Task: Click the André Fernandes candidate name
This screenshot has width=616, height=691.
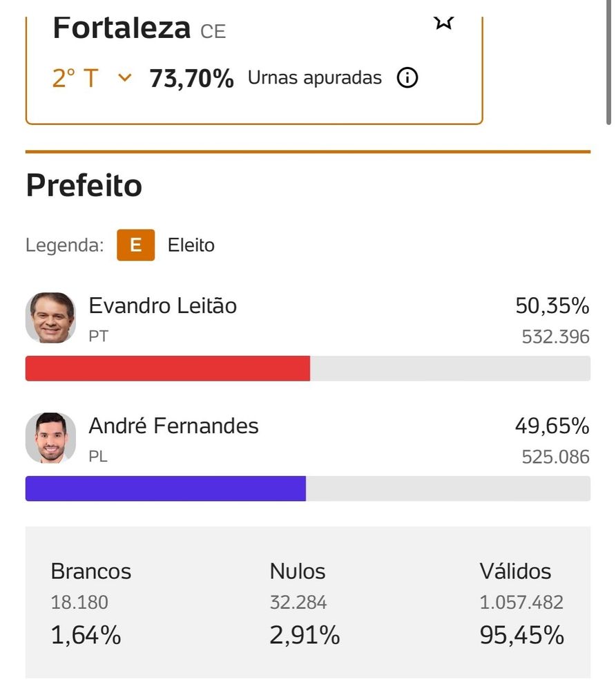Action: pyautogui.click(x=173, y=426)
